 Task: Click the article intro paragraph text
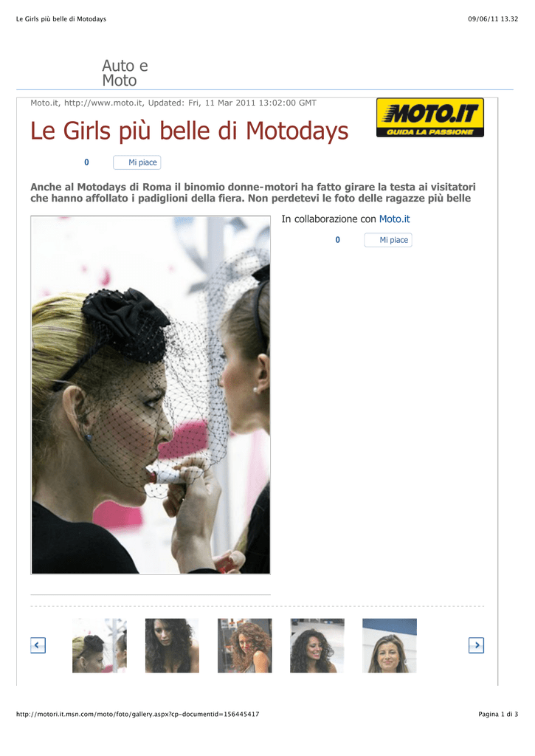253,193
